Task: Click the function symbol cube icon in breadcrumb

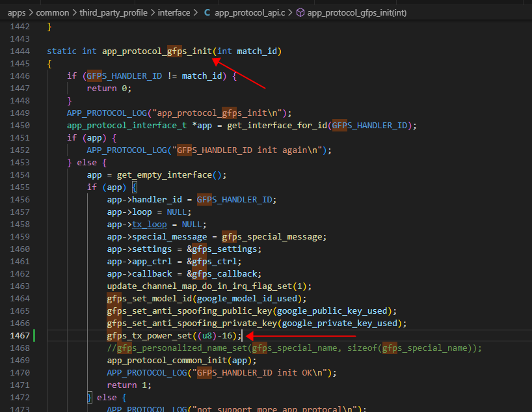Action: pos(300,13)
